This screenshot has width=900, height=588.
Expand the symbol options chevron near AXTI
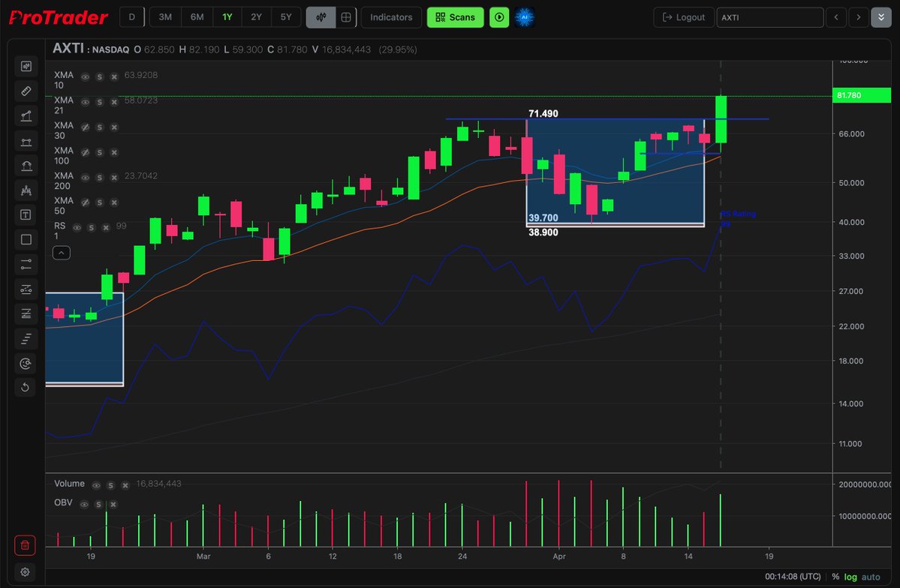(880, 16)
